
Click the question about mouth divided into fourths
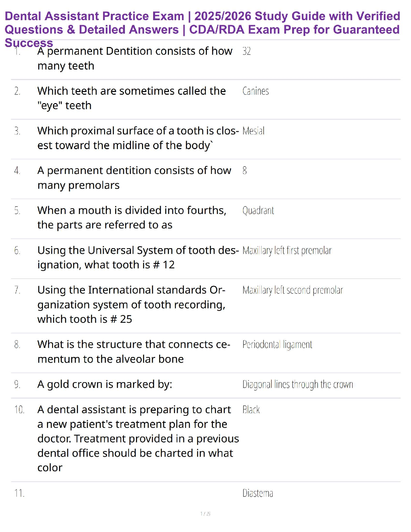[x=132, y=218]
